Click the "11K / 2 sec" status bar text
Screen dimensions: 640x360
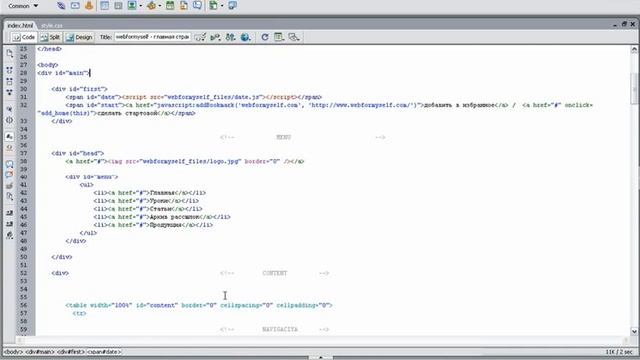click(x=619, y=352)
